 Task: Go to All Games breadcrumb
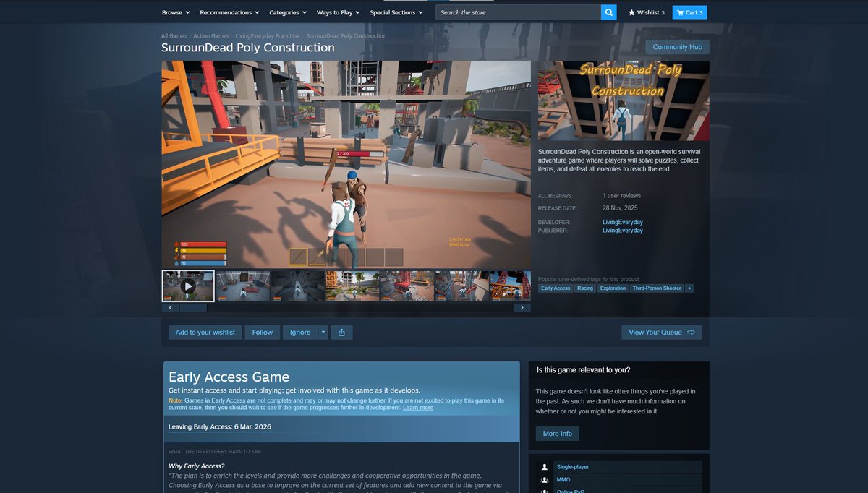click(174, 35)
